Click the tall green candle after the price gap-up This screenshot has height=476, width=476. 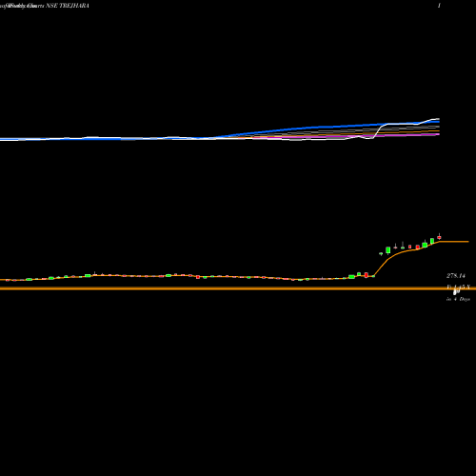tap(388, 250)
